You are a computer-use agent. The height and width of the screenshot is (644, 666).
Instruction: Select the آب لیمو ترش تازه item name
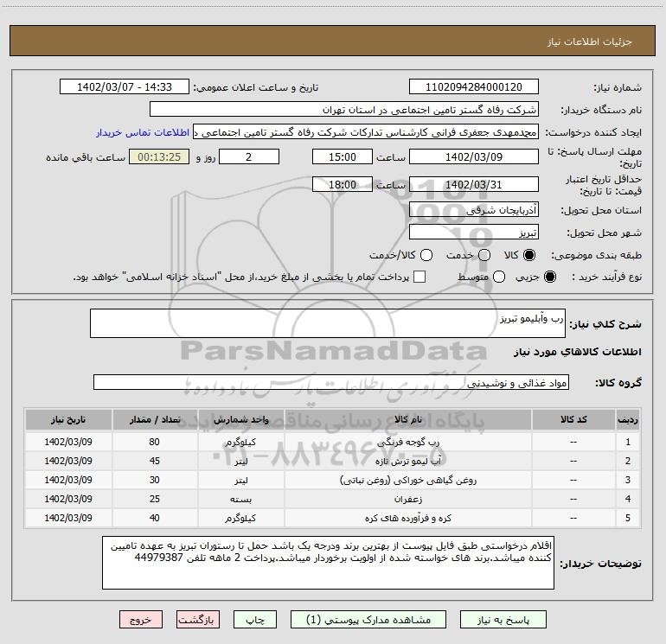click(408, 461)
